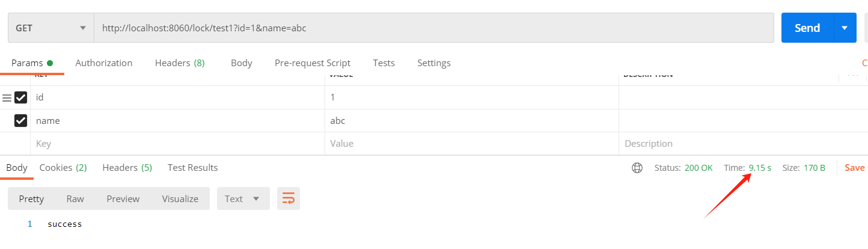Switch to the Authorization tab

[x=103, y=63]
